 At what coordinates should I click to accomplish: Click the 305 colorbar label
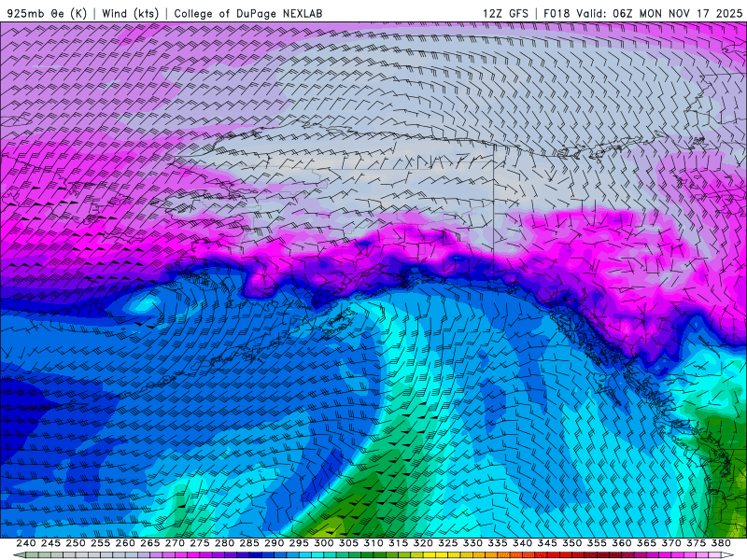pyautogui.click(x=348, y=543)
